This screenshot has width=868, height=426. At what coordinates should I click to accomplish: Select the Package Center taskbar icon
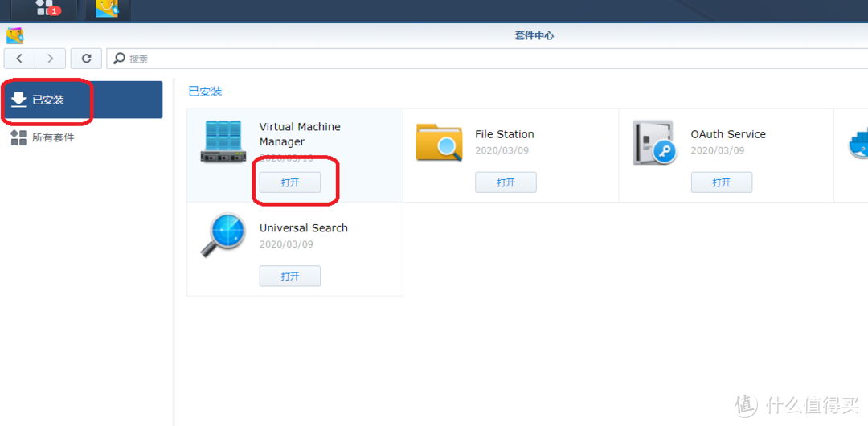coord(107,8)
